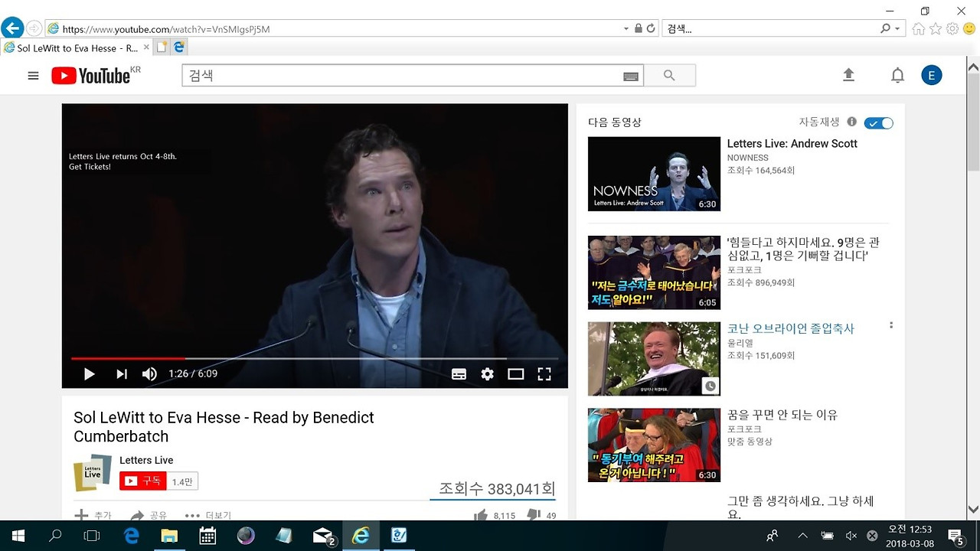This screenshot has width=980, height=551.
Task: Click the muted speaker icon in system tray
Action: coord(851,536)
